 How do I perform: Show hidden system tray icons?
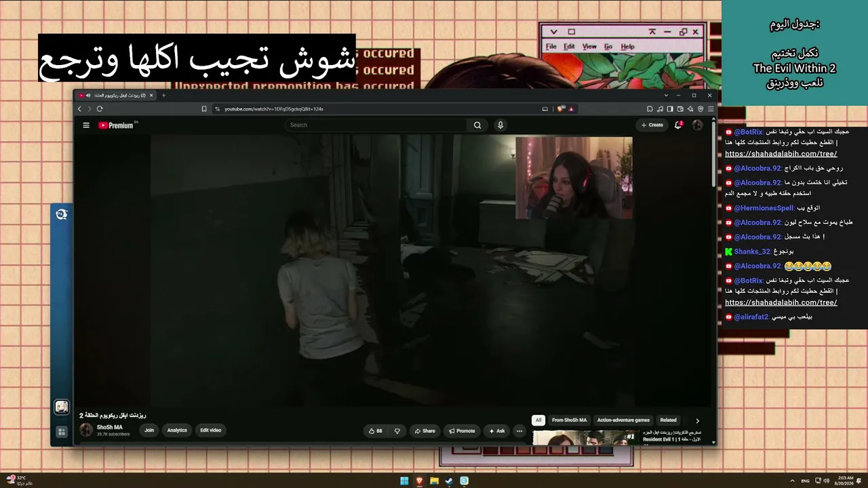[x=793, y=481]
